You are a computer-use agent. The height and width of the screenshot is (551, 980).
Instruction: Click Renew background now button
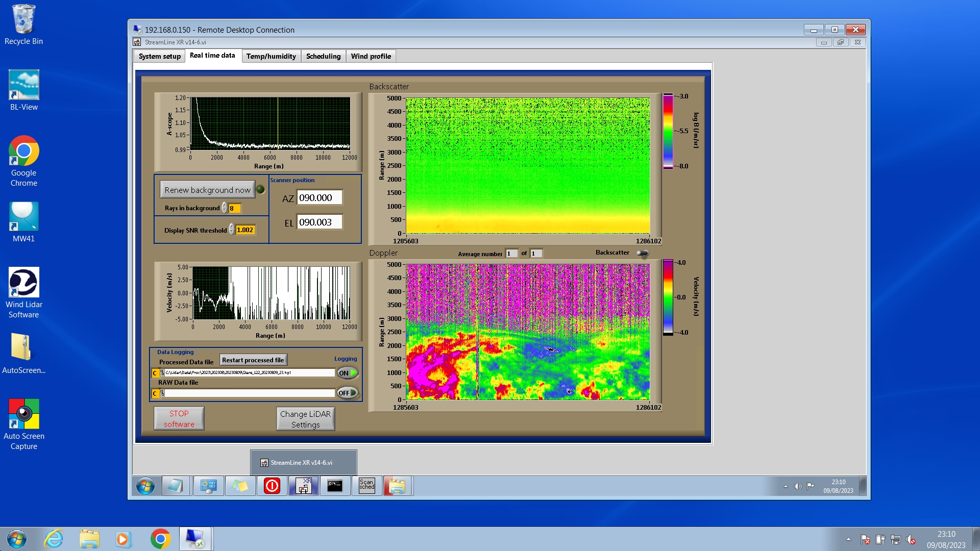pos(207,190)
